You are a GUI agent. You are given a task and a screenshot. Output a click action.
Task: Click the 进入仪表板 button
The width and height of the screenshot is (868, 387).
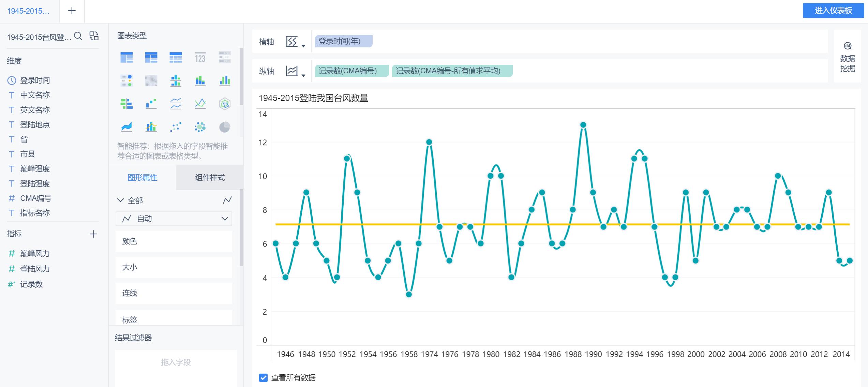click(x=833, y=11)
